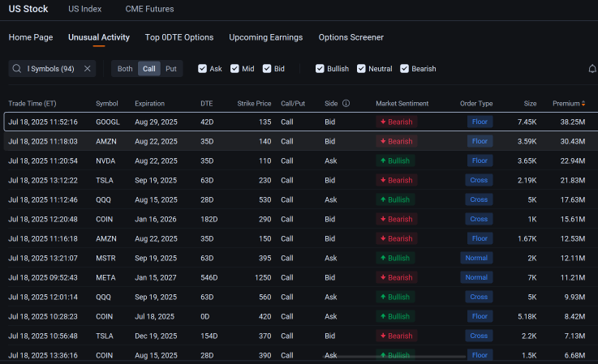Clear the symbols filter with X

[88, 69]
